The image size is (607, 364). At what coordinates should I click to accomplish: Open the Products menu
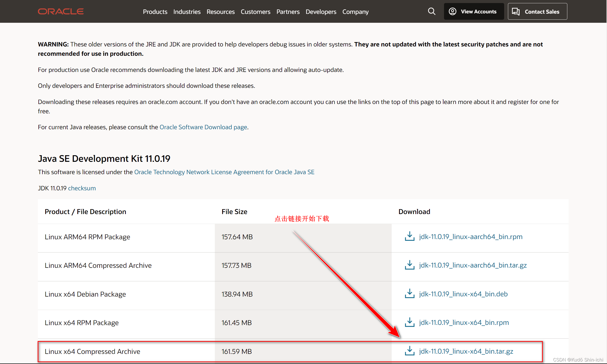155,12
